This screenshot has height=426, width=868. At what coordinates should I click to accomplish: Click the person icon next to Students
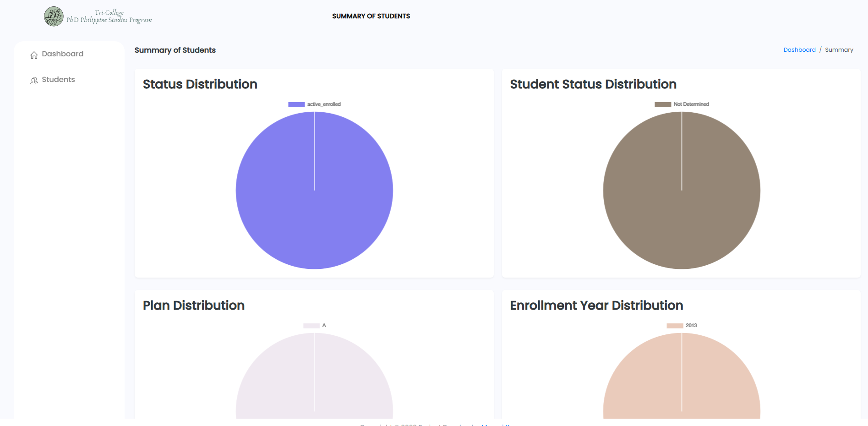[x=34, y=80]
